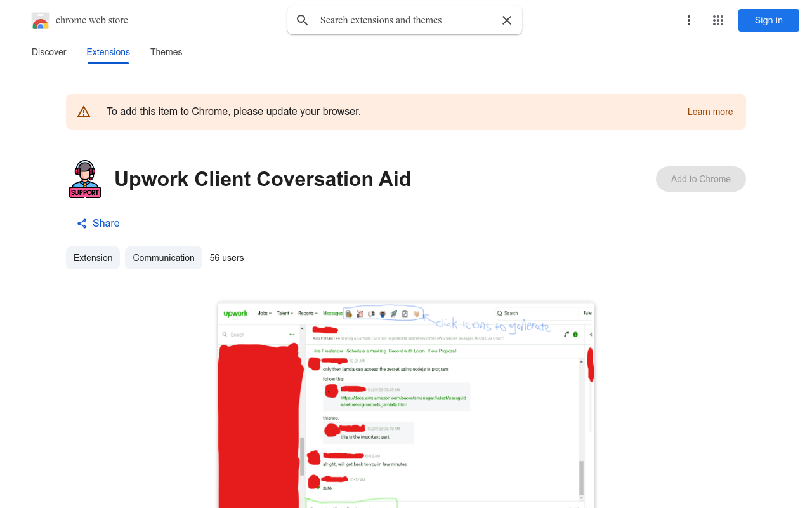The image size is (812, 508).
Task: Open the extension screenshot preview image
Action: 406,405
